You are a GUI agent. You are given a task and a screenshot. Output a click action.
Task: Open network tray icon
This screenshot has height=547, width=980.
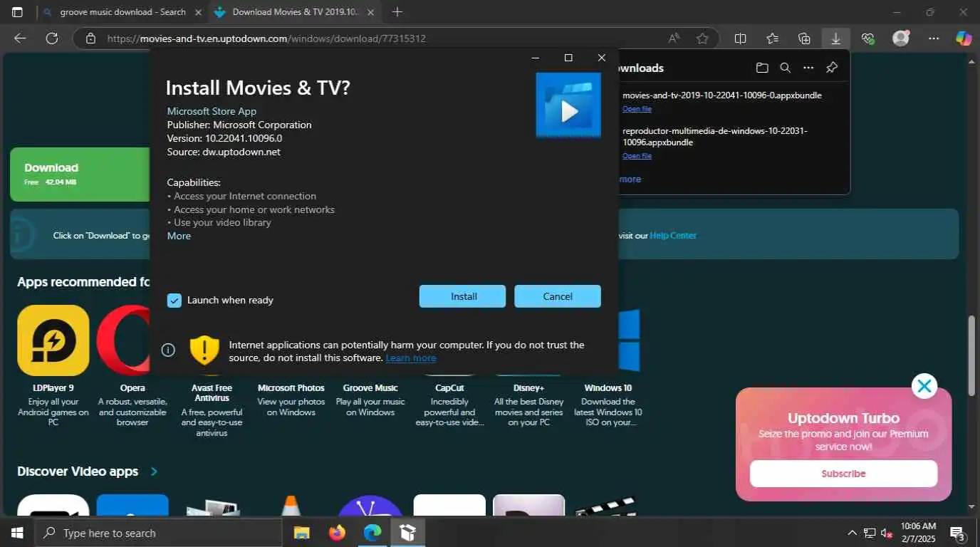[x=870, y=533]
